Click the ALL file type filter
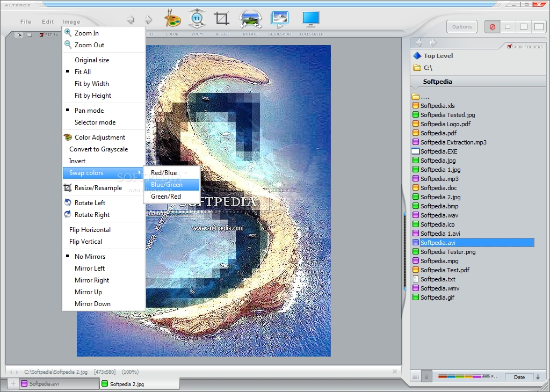 point(494,376)
